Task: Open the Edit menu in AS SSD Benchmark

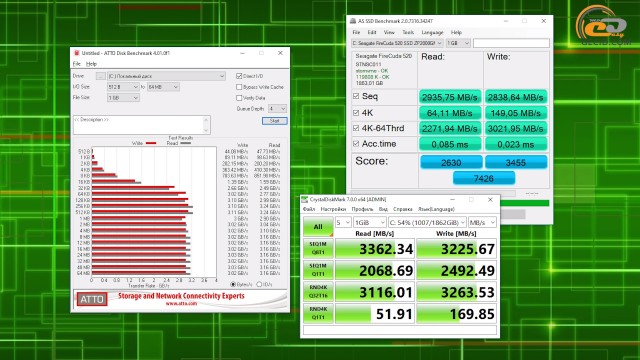Action: pyautogui.click(x=372, y=32)
